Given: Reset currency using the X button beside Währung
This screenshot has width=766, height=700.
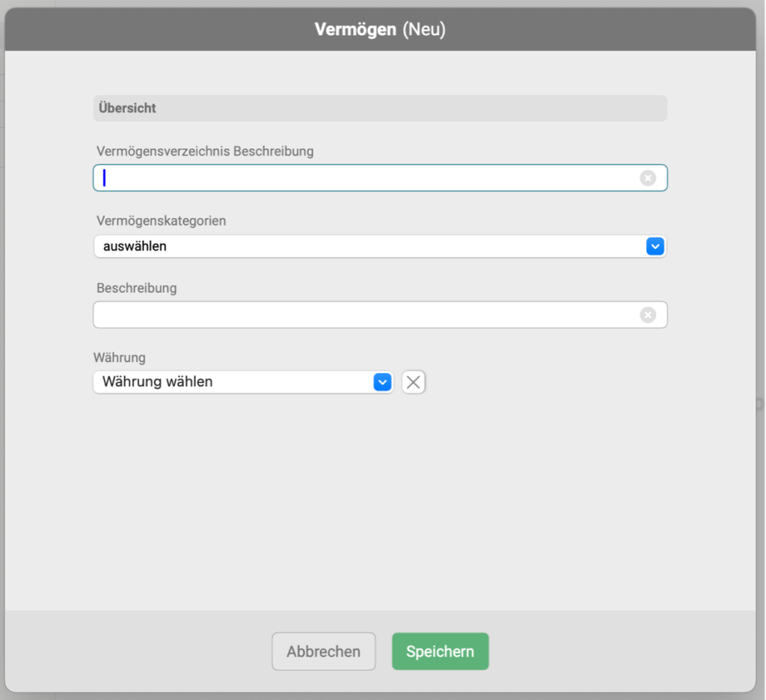Looking at the screenshot, I should tap(414, 382).
